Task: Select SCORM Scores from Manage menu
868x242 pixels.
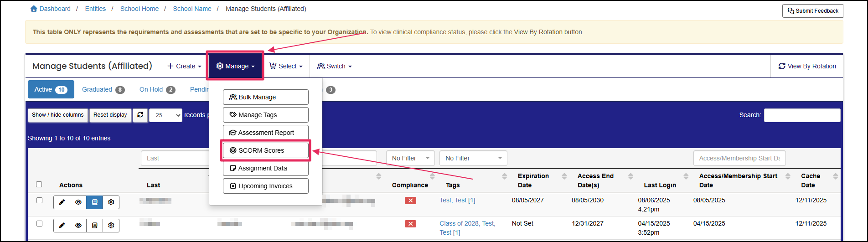Action: tap(265, 150)
